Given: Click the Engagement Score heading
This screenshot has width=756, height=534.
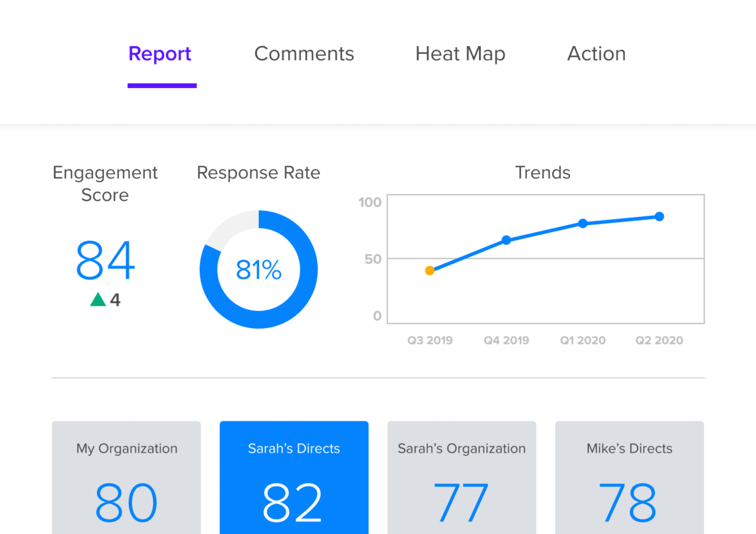Looking at the screenshot, I should pos(105,184).
